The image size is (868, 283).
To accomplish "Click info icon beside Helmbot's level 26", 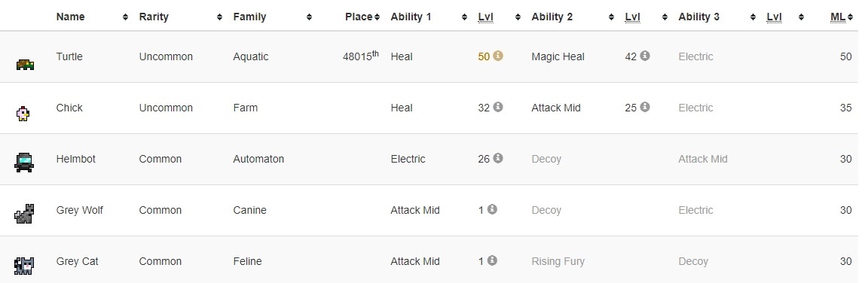I will (x=497, y=158).
